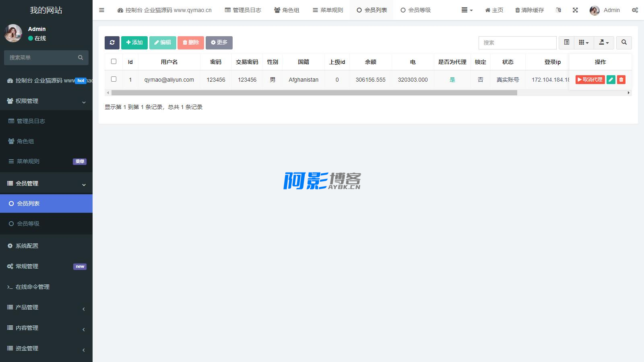Click the red trash delete icon in row
Viewport: 644px width, 362px height.
[621, 80]
